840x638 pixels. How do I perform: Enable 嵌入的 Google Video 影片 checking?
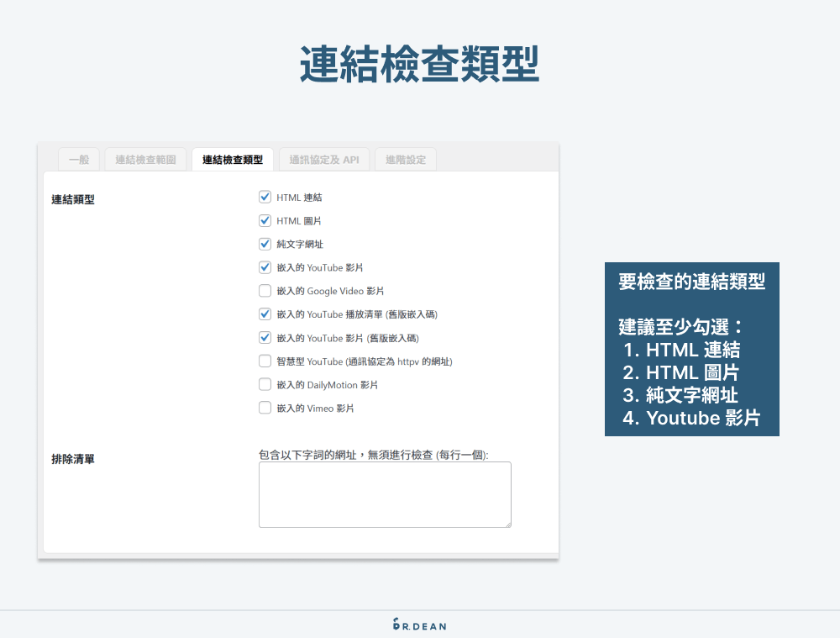click(x=265, y=292)
